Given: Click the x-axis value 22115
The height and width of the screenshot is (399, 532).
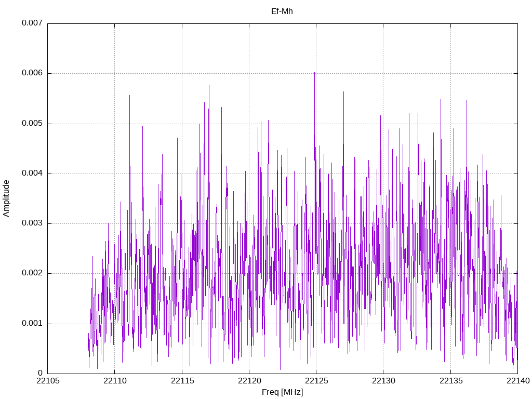Looking at the screenshot, I should [x=182, y=381].
